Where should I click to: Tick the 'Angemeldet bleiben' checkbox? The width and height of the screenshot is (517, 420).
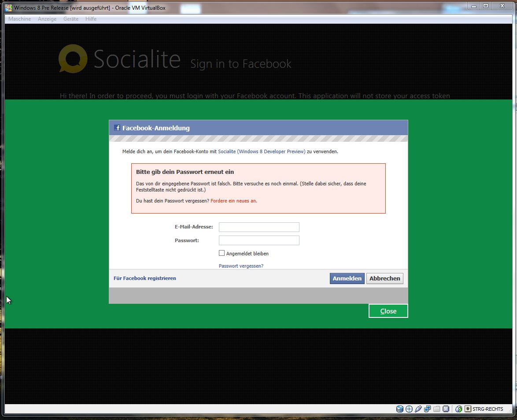click(x=222, y=253)
